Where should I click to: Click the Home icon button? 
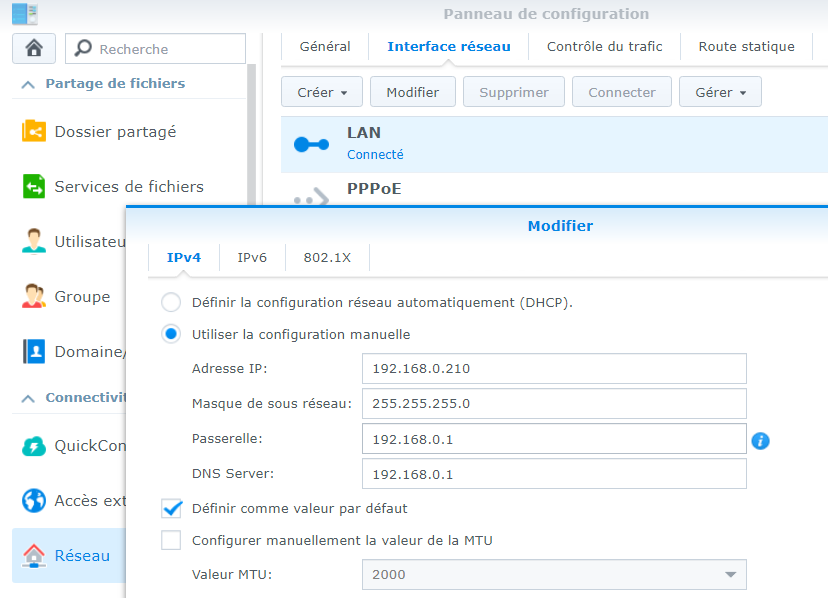pyautogui.click(x=34, y=48)
